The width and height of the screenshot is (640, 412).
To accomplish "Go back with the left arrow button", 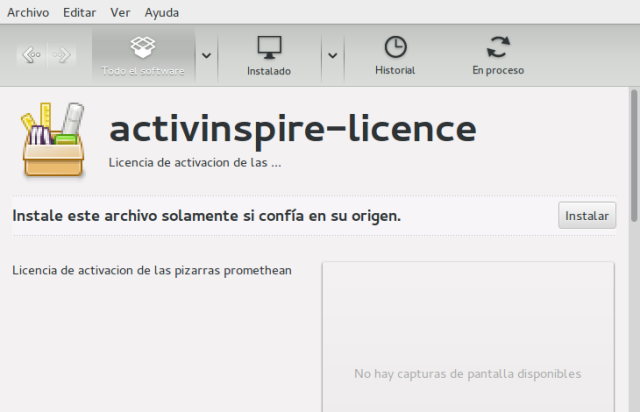I will (x=31, y=55).
